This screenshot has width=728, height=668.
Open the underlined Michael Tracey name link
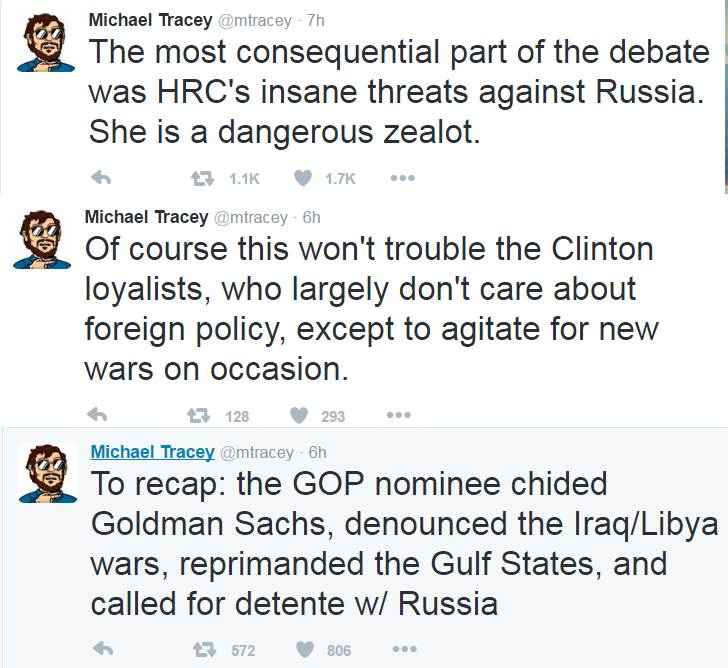[x=152, y=452]
